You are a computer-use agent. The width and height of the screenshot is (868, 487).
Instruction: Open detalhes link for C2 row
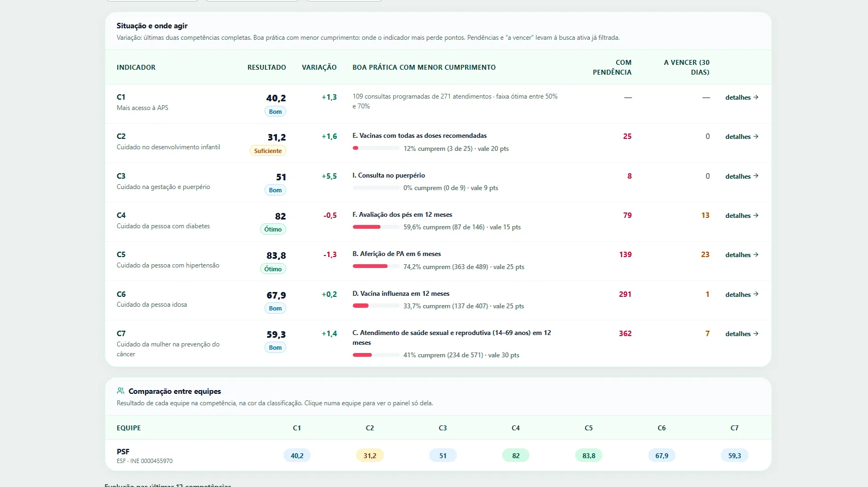742,137
